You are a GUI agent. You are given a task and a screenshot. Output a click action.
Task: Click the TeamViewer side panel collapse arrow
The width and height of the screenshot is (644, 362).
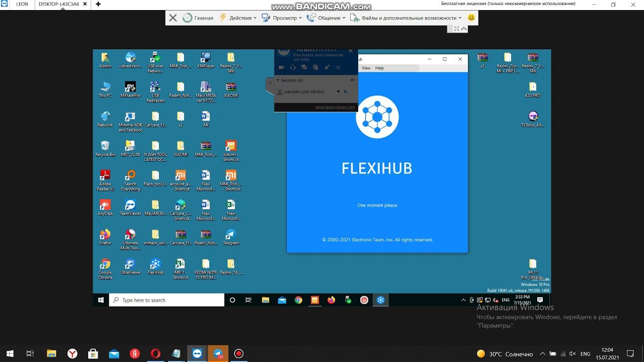pyautogui.click(x=270, y=82)
